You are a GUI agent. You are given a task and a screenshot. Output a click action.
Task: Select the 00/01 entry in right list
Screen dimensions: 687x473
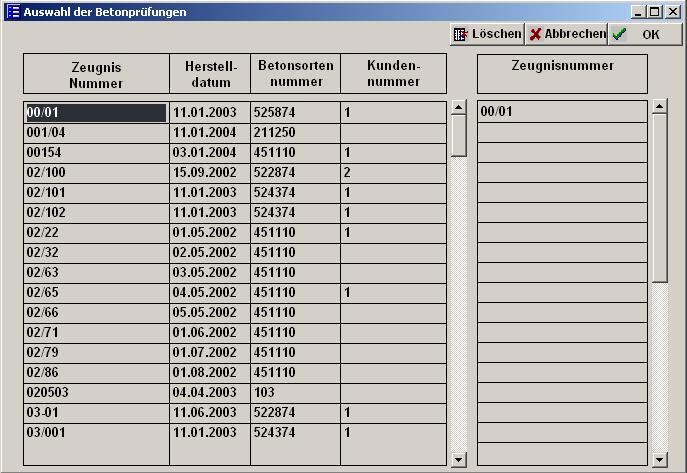562,112
